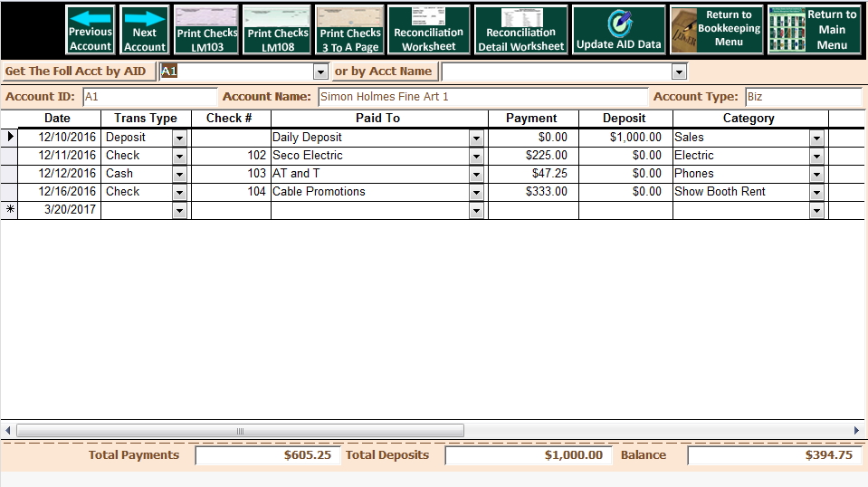Screen dimensions: 868x487
Task: Click the or by Acct Name button
Action: point(385,72)
